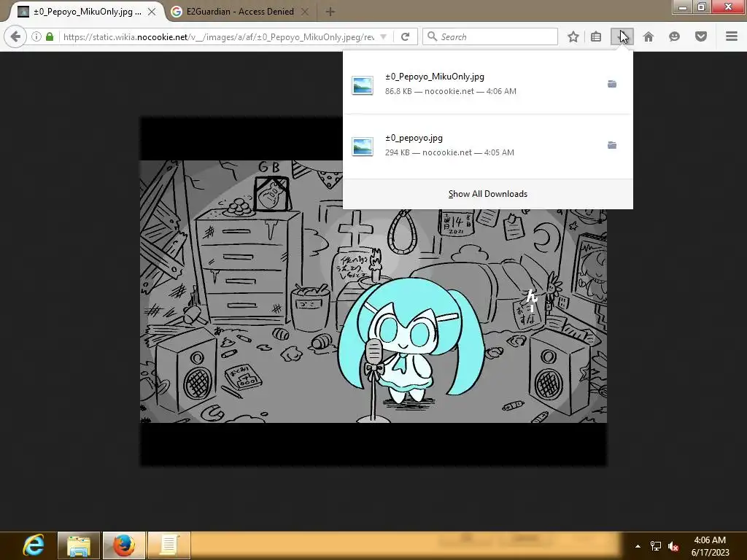The image size is (747, 560).
Task: Open containing folder for ±0_Pepoyo_MikuOnly.jpg
Action: [612, 84]
